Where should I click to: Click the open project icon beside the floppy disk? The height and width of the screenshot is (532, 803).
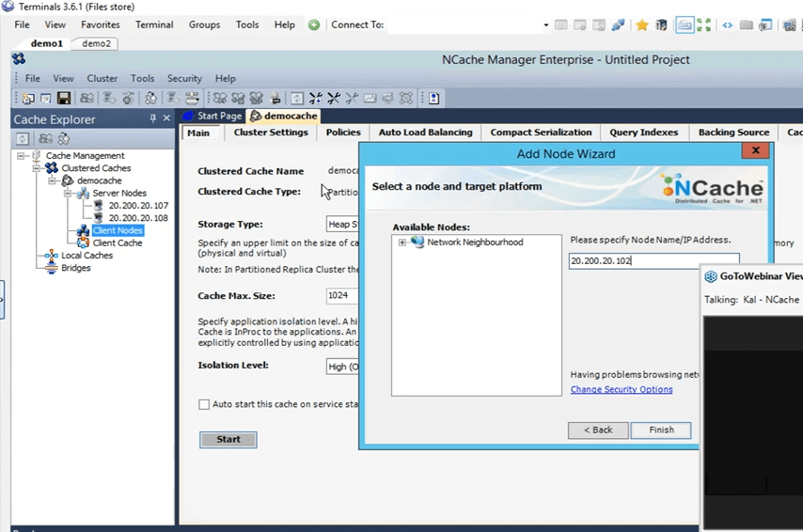pos(46,98)
